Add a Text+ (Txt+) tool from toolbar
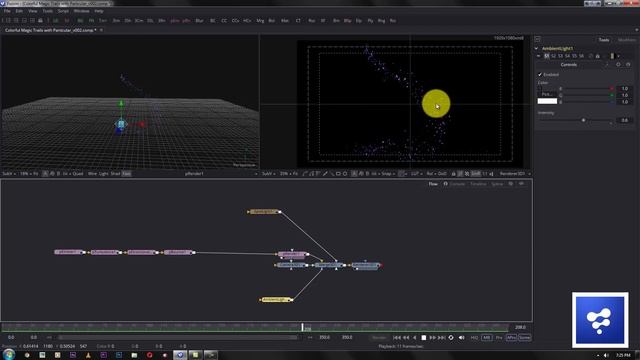 click(103, 20)
